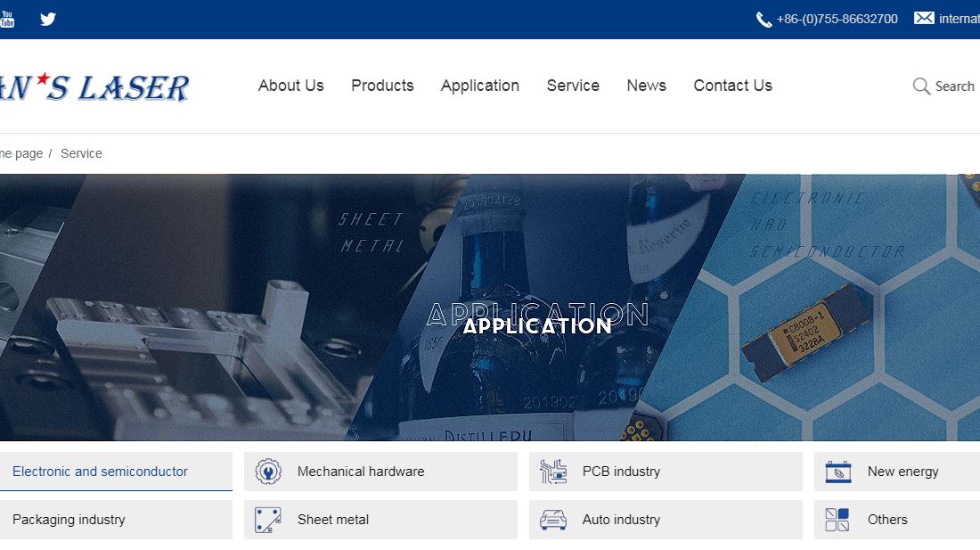Select the New energy category
The width and height of the screenshot is (980, 550).
pos(897,472)
